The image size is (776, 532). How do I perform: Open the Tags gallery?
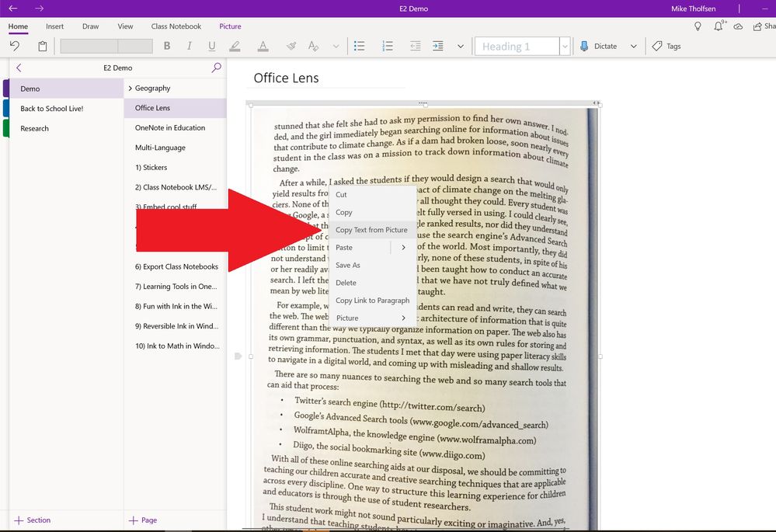666,46
